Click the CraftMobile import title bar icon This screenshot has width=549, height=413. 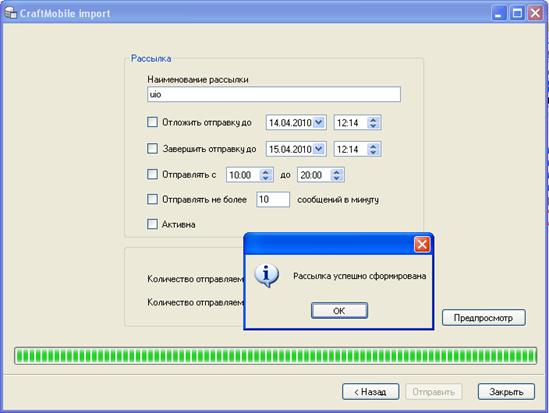tap(11, 13)
